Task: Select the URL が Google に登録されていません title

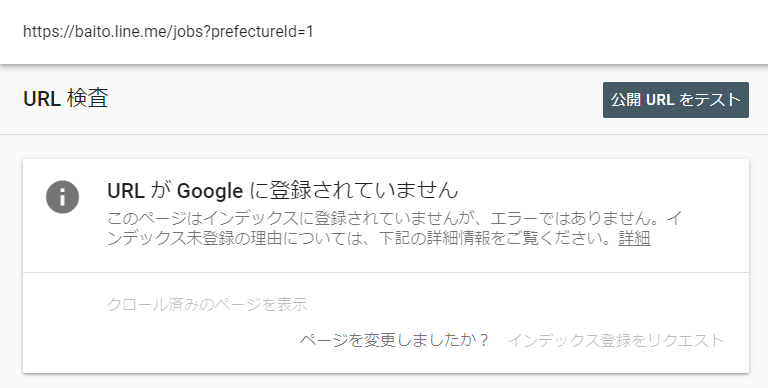Action: coord(283,190)
